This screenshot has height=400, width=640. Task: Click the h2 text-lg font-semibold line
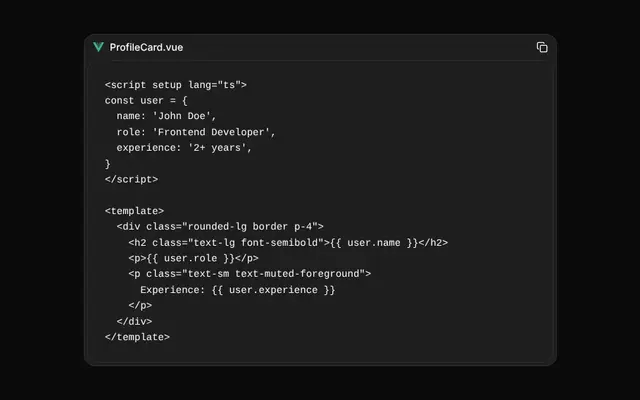[x=288, y=243]
